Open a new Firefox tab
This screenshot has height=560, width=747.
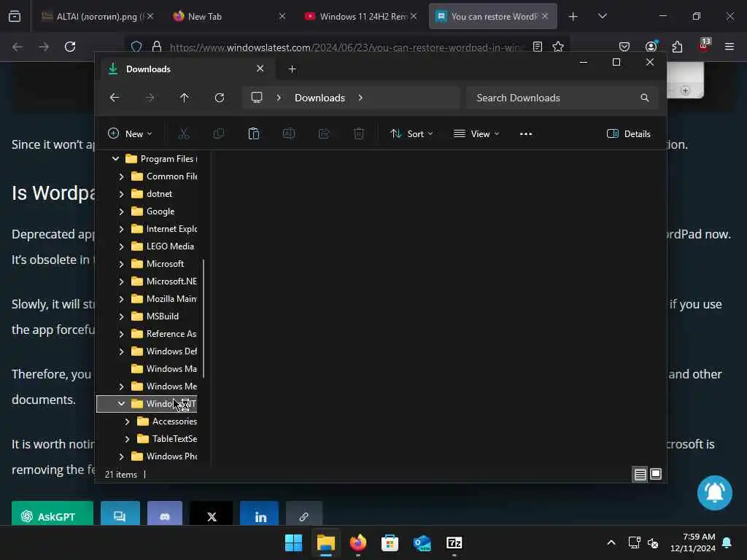pyautogui.click(x=573, y=16)
